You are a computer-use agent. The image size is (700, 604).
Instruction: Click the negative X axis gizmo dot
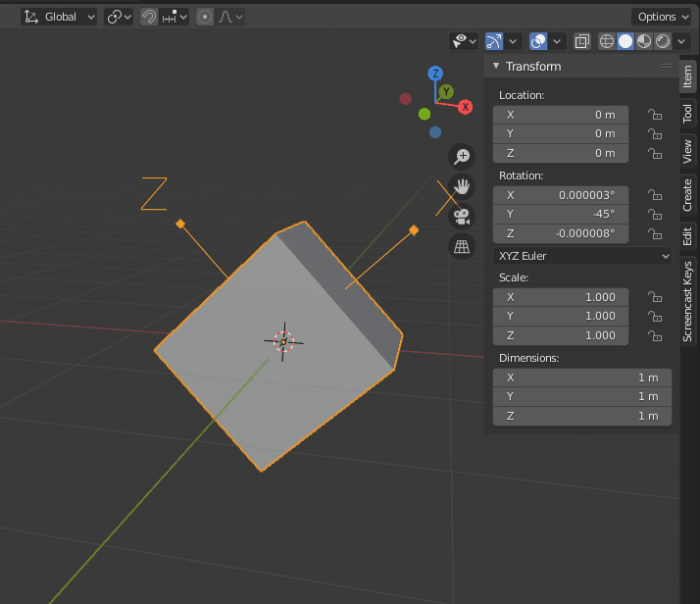405,99
